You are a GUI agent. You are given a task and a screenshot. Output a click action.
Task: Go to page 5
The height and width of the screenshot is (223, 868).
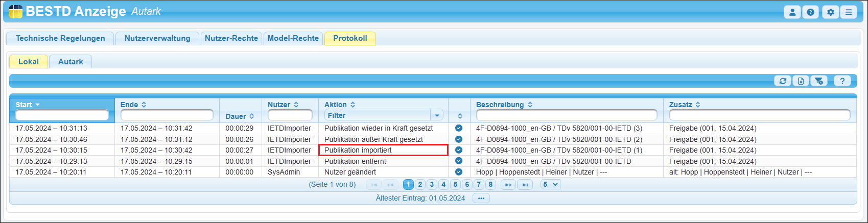pos(455,185)
